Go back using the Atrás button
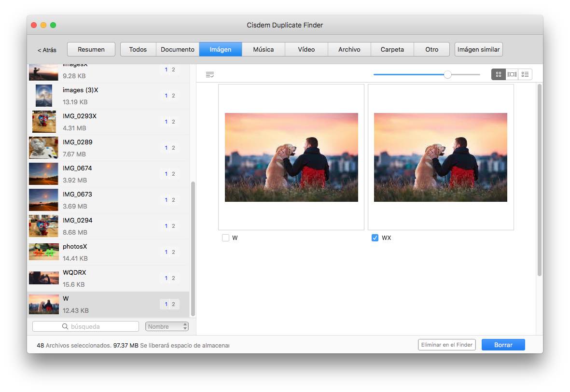 point(46,49)
